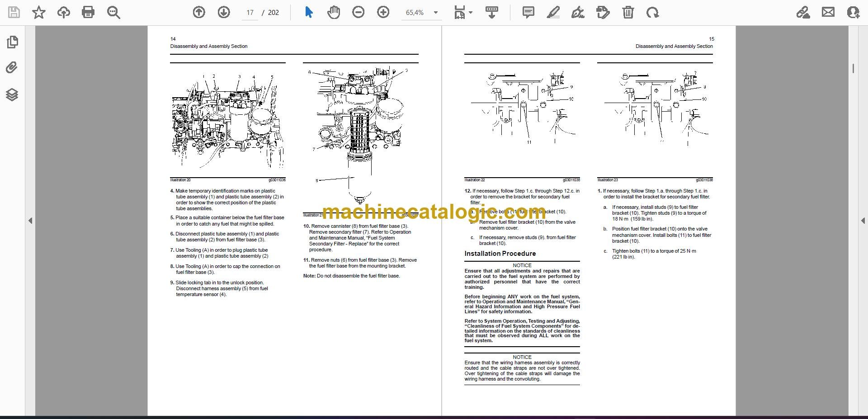Click Illustration 20 engine drawing

[x=228, y=120]
